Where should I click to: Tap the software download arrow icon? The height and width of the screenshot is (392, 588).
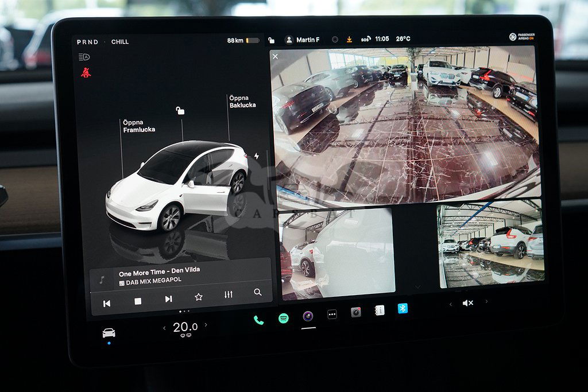click(x=349, y=40)
